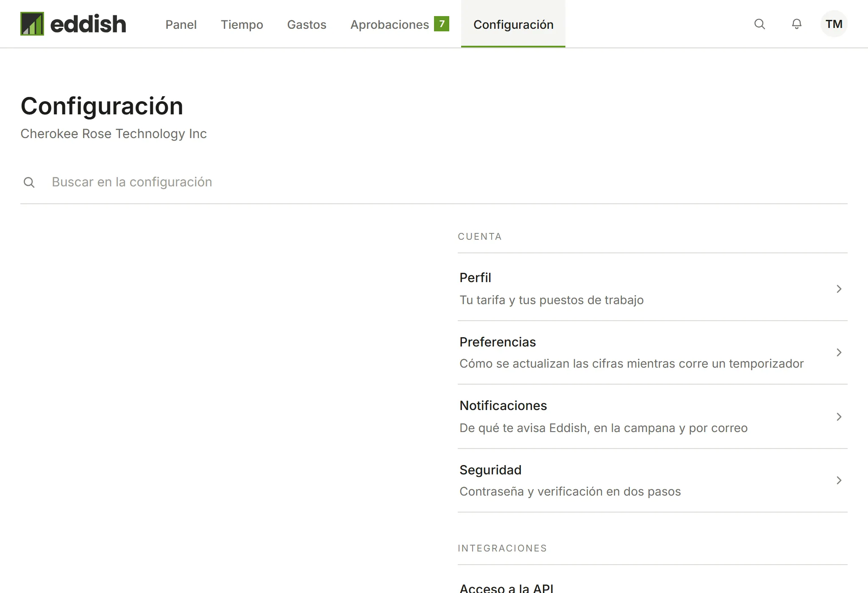The height and width of the screenshot is (593, 868).
Task: Open the Notificaciones settings link
Action: coord(653,417)
